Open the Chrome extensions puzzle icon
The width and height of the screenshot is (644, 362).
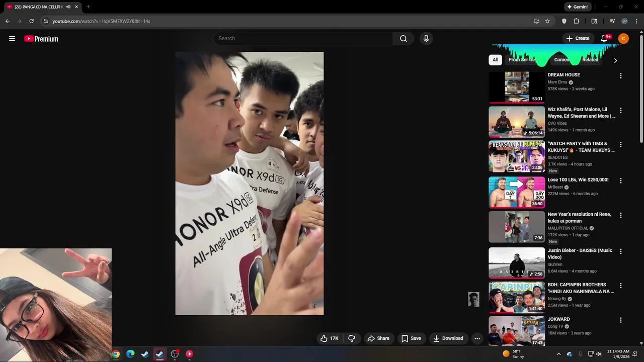tap(577, 21)
